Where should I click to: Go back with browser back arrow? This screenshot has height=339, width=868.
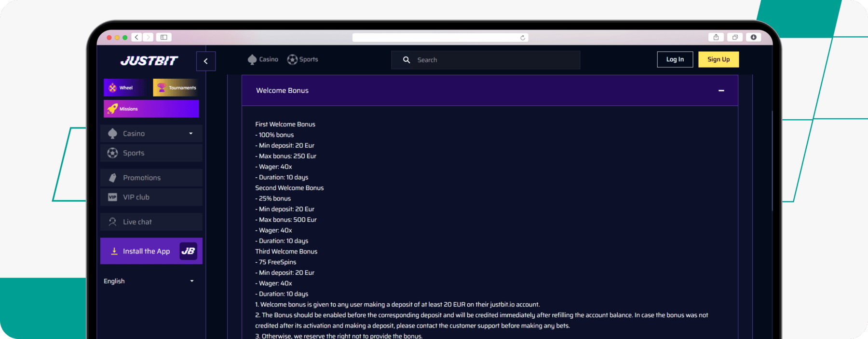[x=137, y=37]
